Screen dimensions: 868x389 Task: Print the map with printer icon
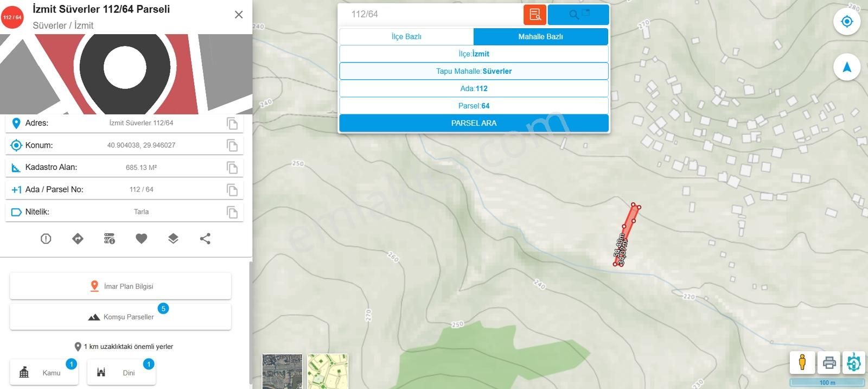(829, 362)
